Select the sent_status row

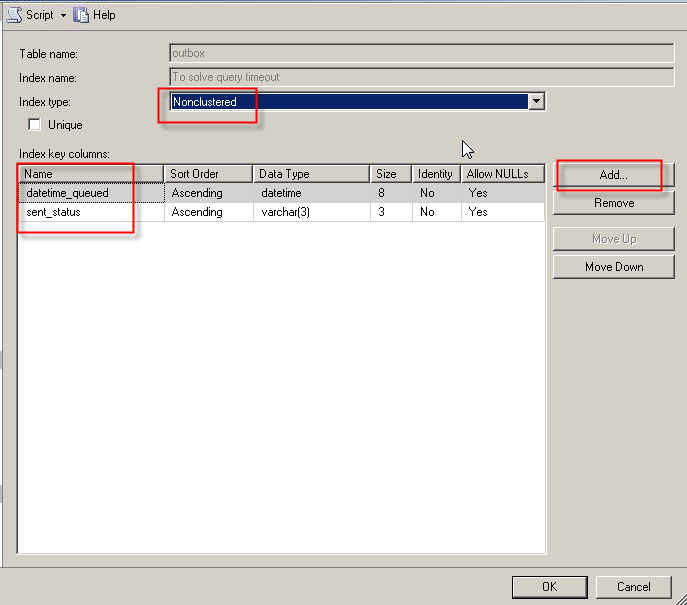[x=282, y=212]
